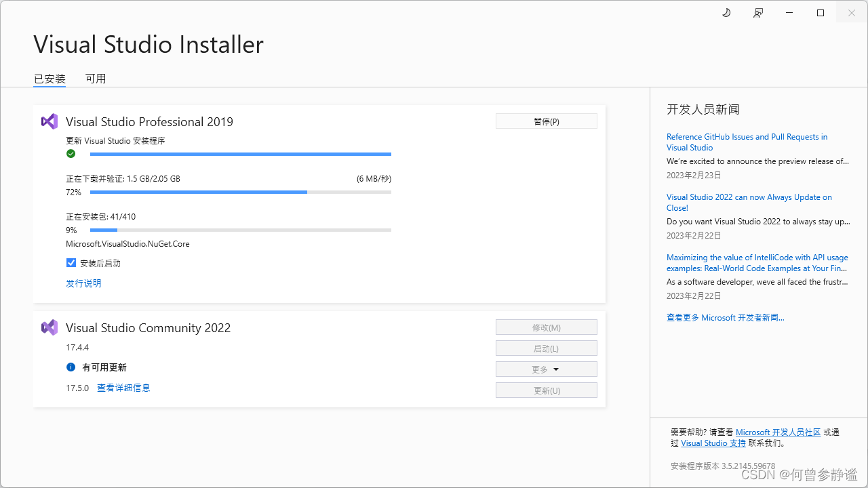
Task: Click the 17.4.4 version number
Action: tap(77, 347)
